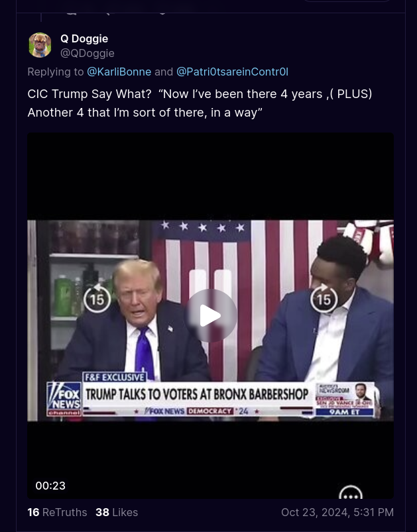View the 38 Likes list
Screen dimensions: 417x532
click(x=117, y=512)
